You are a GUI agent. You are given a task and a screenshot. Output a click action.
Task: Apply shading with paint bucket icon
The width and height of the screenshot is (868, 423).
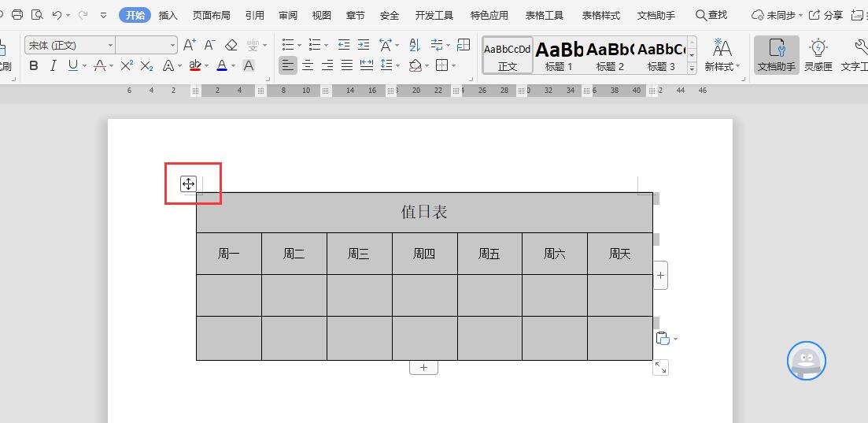click(x=416, y=66)
